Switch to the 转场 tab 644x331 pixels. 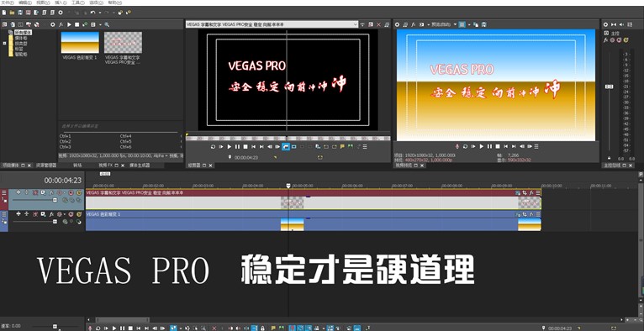(x=77, y=165)
